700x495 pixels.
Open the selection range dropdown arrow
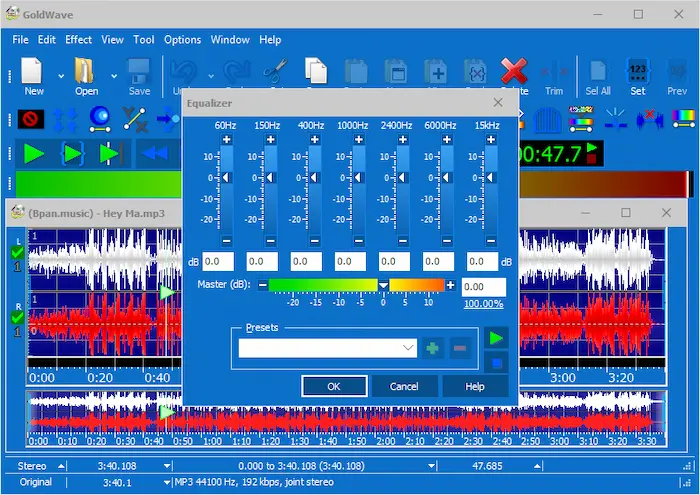coord(431,466)
